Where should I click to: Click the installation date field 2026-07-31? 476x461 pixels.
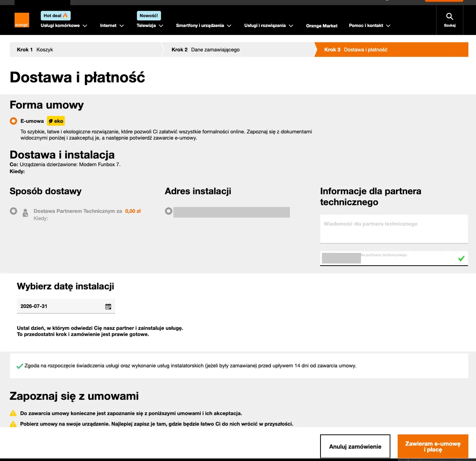tap(66, 306)
